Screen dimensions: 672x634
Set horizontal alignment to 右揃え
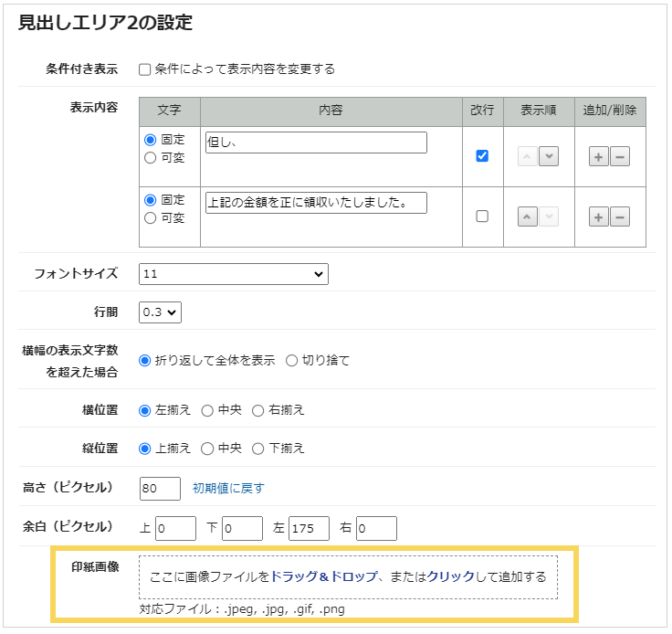258,410
